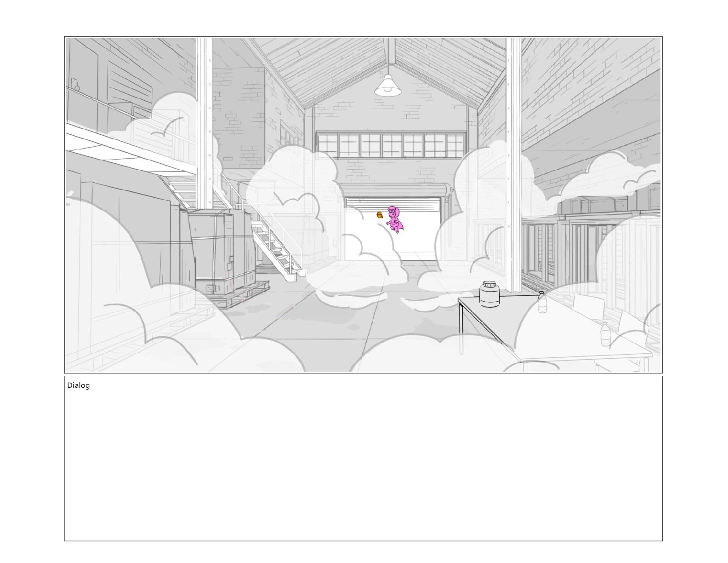Image resolution: width=728 pixels, height=563 pixels.
Task: Select the row of windows above the garage door
Action: [391, 144]
